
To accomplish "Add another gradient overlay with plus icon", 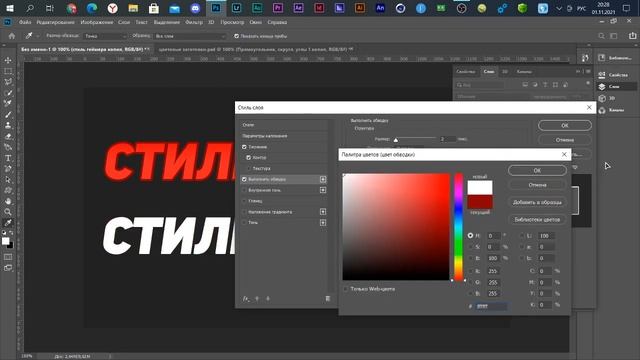I will [323, 212].
